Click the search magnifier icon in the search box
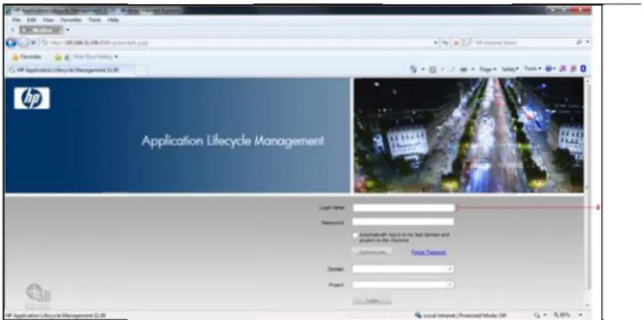The height and width of the screenshot is (320, 644). coord(579,42)
